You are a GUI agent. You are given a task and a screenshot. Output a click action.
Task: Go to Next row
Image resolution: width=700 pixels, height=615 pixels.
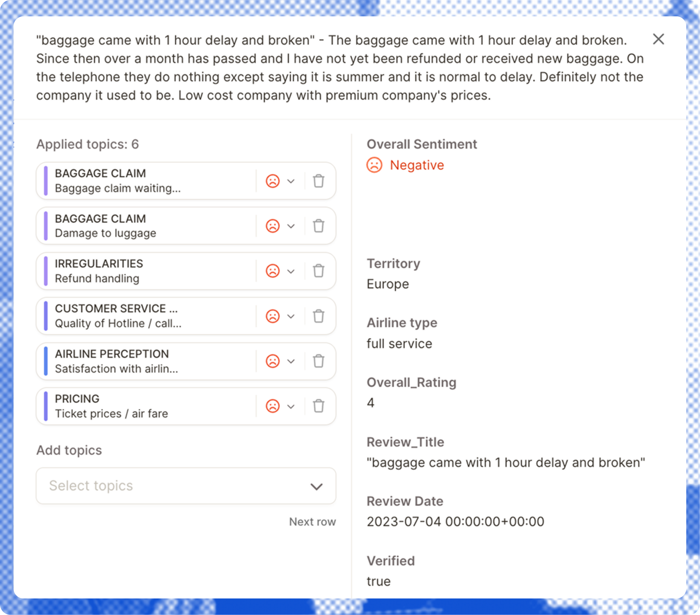312,522
